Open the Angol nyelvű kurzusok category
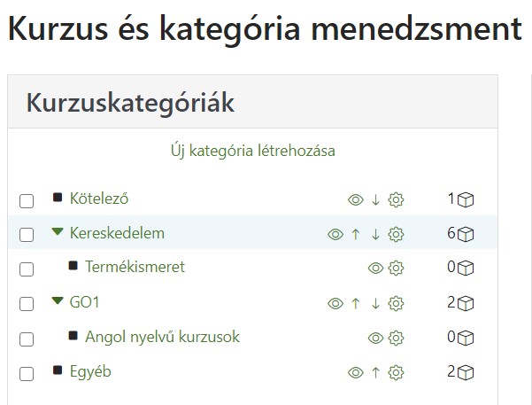The image size is (532, 405). click(162, 337)
